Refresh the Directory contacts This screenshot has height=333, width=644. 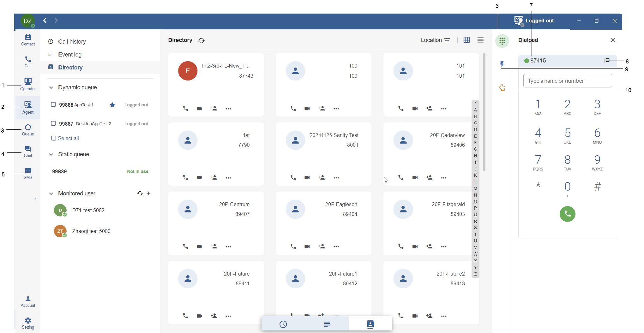tap(201, 40)
